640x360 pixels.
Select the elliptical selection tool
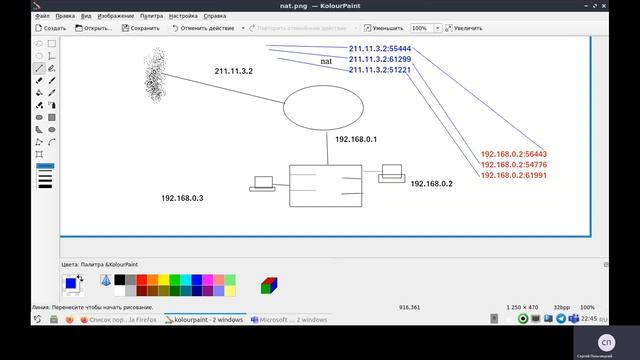point(39,56)
